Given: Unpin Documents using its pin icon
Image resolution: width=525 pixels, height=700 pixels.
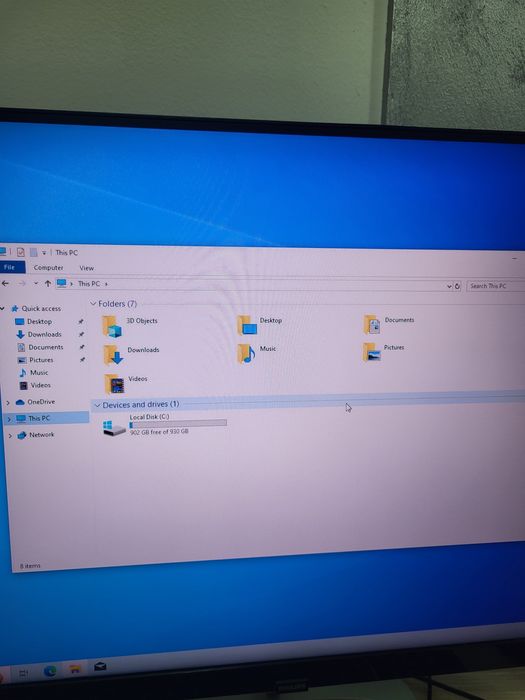Looking at the screenshot, I should click(x=82, y=347).
